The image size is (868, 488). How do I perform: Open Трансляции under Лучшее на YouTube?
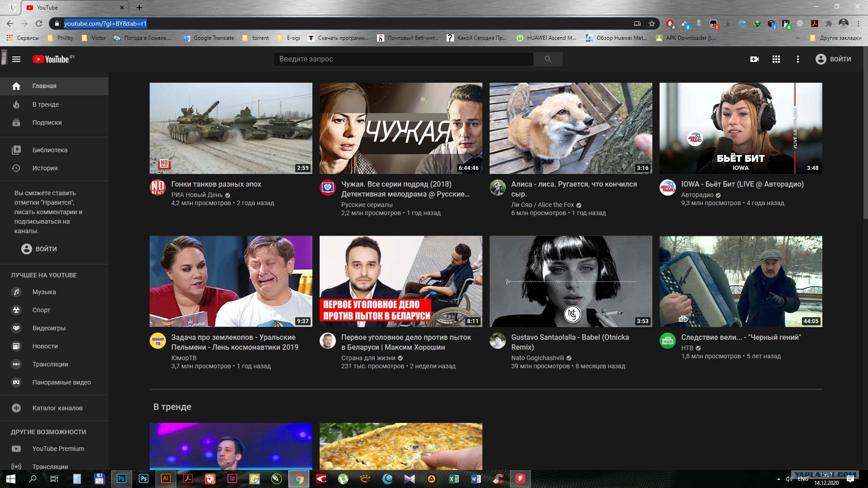[x=54, y=364]
